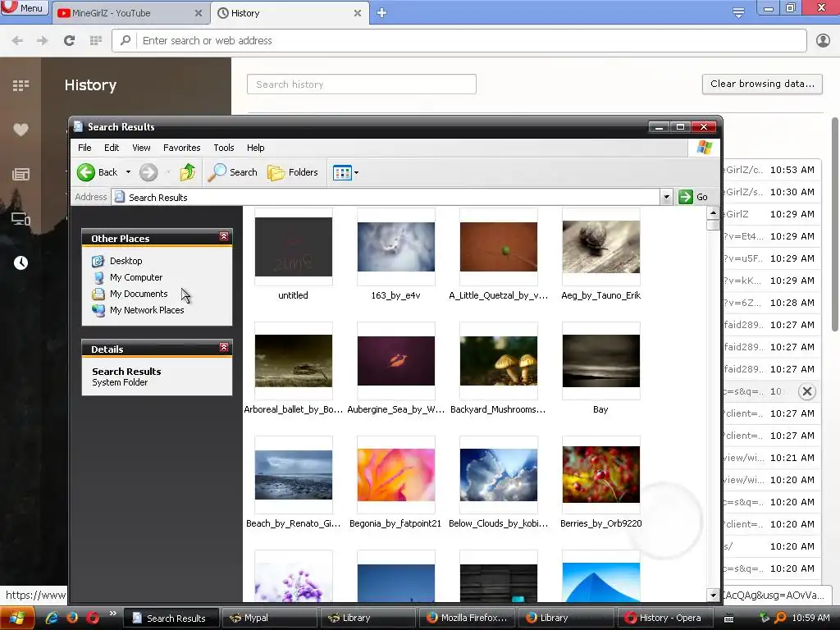Open Back button history dropdown arrow
Image resolution: width=840 pixels, height=630 pixels.
coord(128,172)
